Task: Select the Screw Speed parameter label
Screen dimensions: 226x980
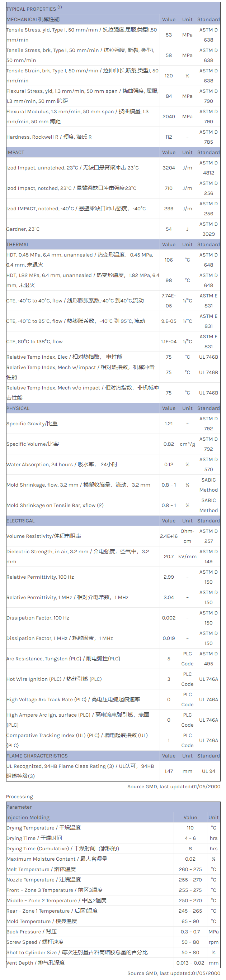Action: tap(35, 942)
